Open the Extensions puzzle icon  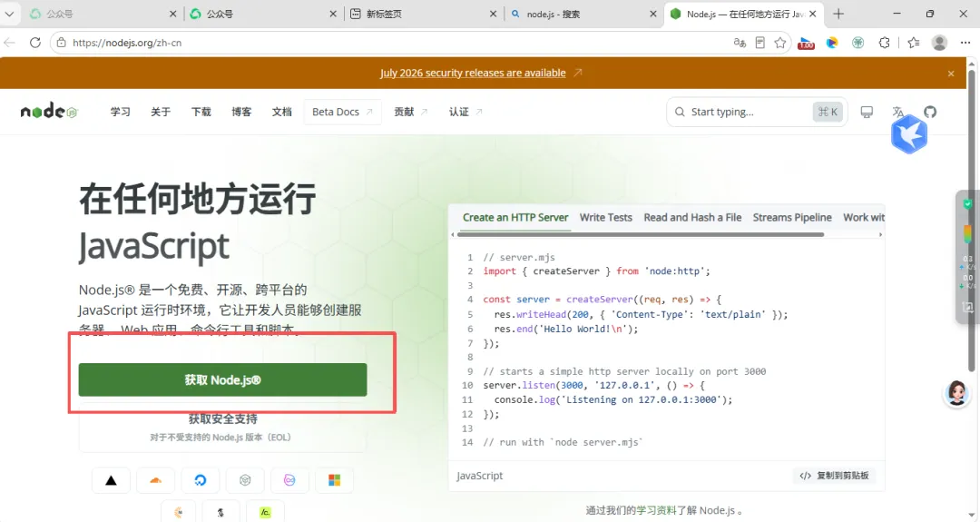tap(884, 43)
